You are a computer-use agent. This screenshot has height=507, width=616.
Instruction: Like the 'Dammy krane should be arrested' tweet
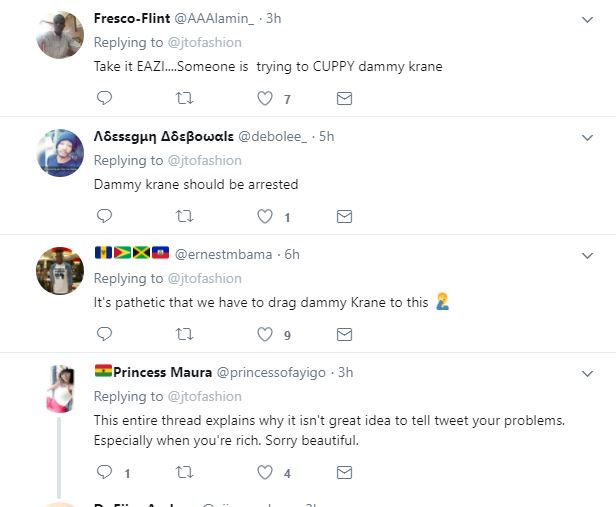coord(265,216)
